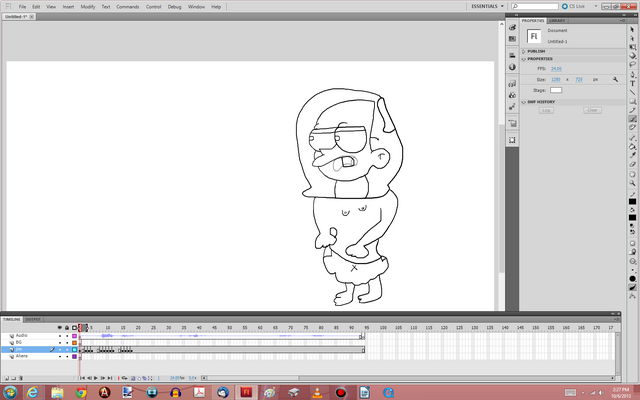This screenshot has height=400, width=640.
Task: Create a new layer folder
Action: click(x=13, y=378)
